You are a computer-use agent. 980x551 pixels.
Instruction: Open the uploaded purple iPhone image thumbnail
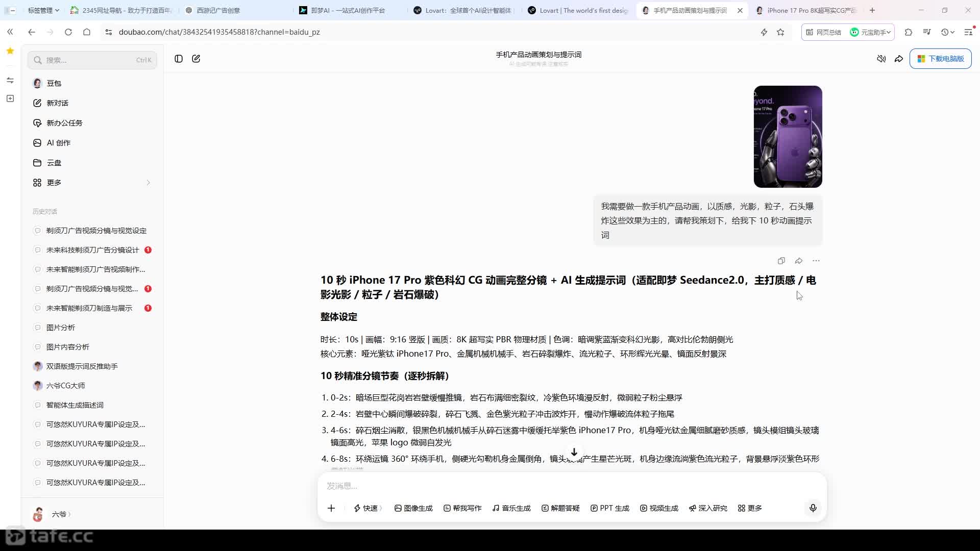click(788, 137)
